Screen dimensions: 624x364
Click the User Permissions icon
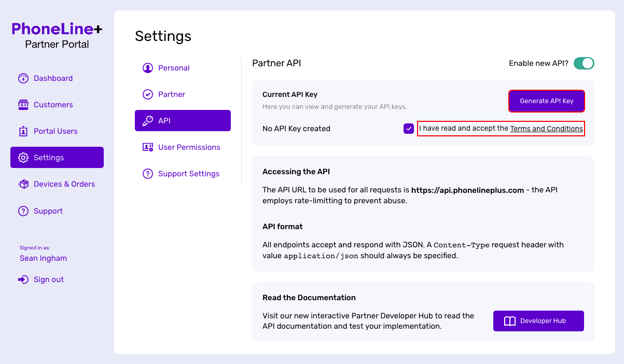pyautogui.click(x=148, y=147)
